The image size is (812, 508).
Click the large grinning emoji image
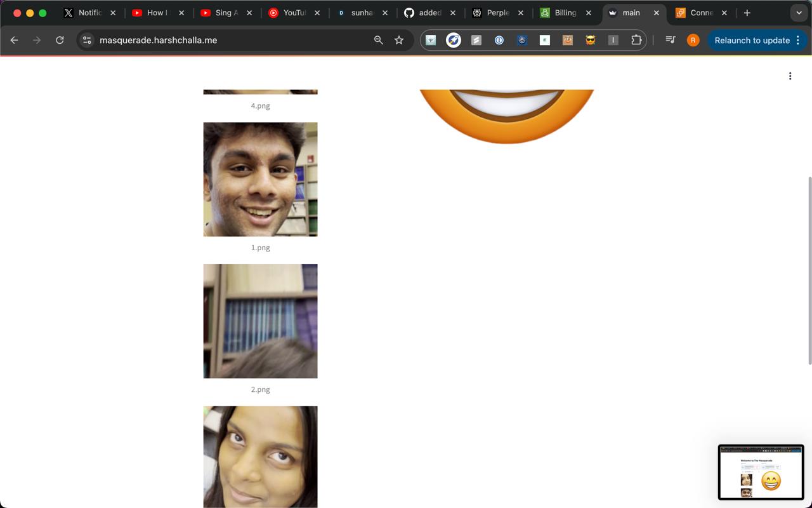tap(506, 116)
